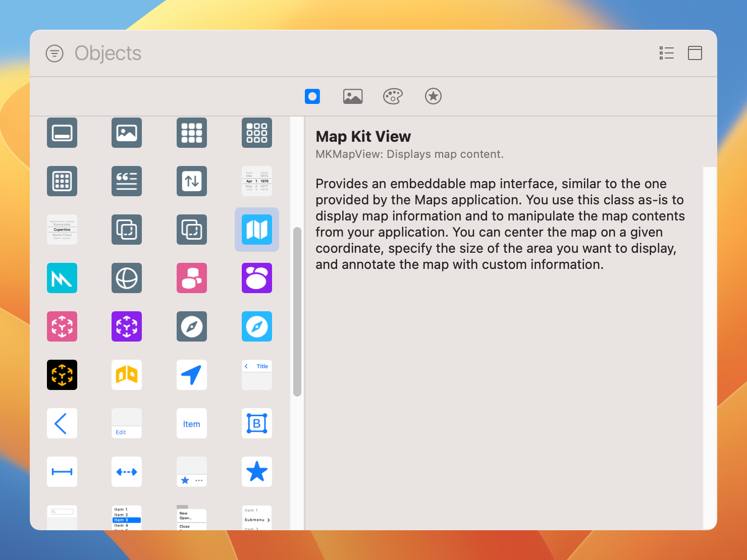The height and width of the screenshot is (560, 747).
Task: Pick the Flexible Space dashed-arrow item
Action: pos(127,472)
